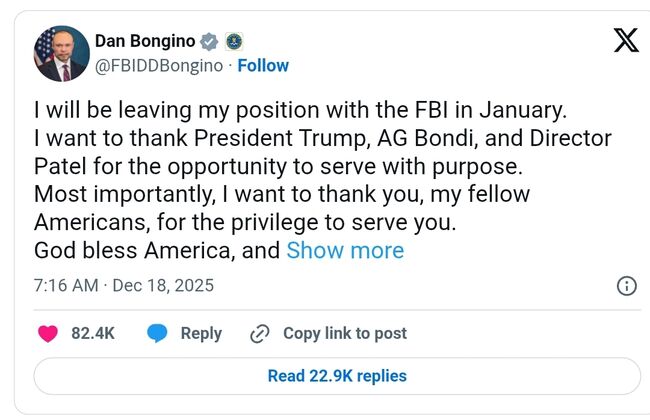The image size is (650, 420).
Task: Open the info circle icon
Action: point(626,286)
